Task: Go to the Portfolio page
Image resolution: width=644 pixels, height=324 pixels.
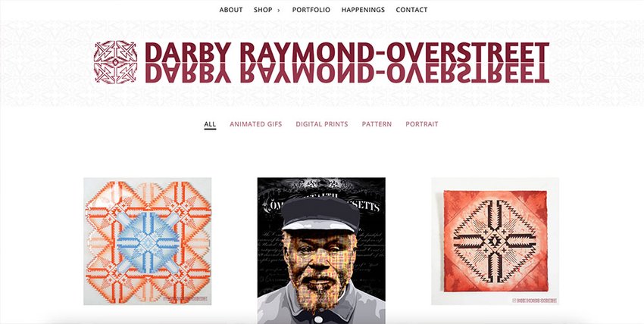Action: pos(311,10)
